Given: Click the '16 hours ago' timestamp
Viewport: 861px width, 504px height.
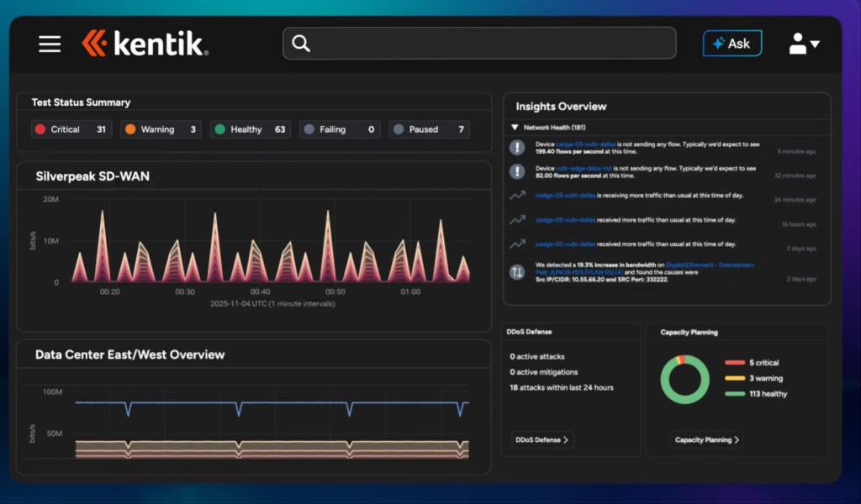Looking at the screenshot, I should pos(799,224).
